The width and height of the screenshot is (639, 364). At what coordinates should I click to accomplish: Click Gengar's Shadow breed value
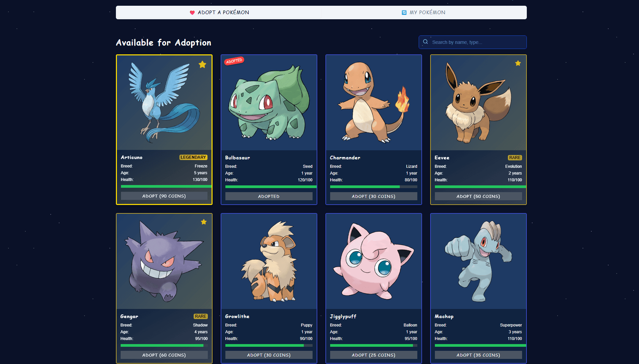(x=200, y=325)
